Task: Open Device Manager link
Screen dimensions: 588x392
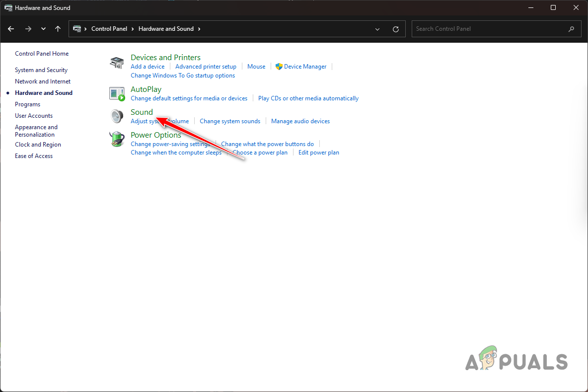Action: point(305,67)
